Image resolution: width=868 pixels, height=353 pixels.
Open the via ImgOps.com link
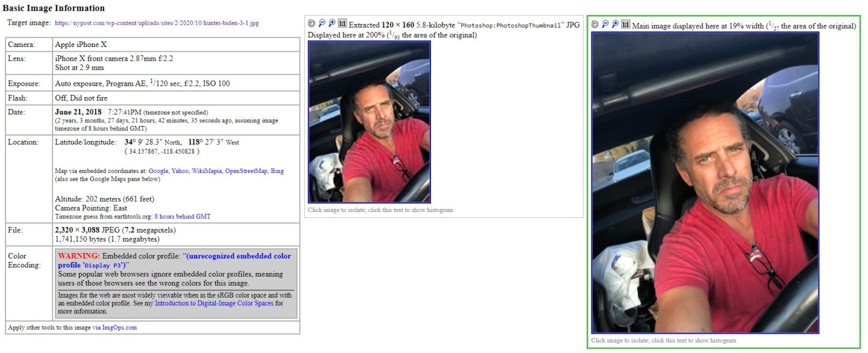point(115,328)
